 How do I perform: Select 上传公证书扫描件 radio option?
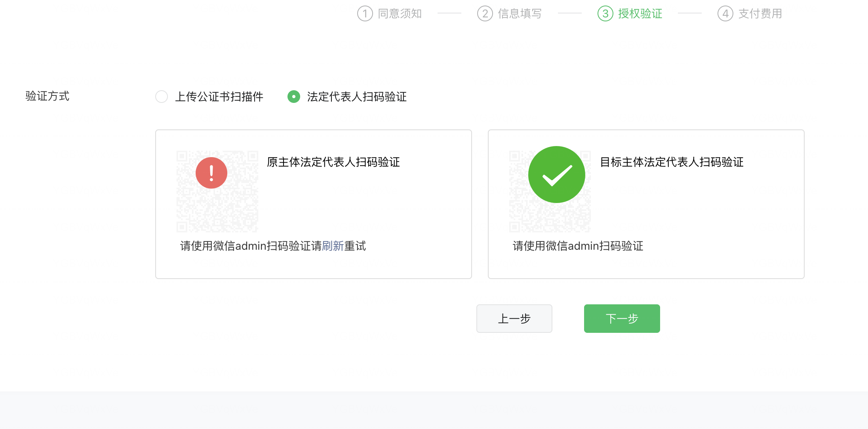tap(162, 97)
